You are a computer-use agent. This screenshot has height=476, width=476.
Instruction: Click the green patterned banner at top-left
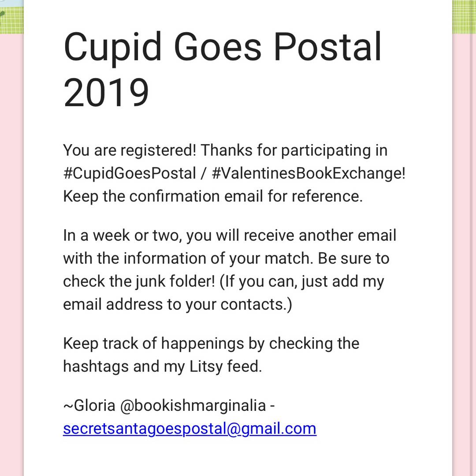pyautogui.click(x=11, y=17)
